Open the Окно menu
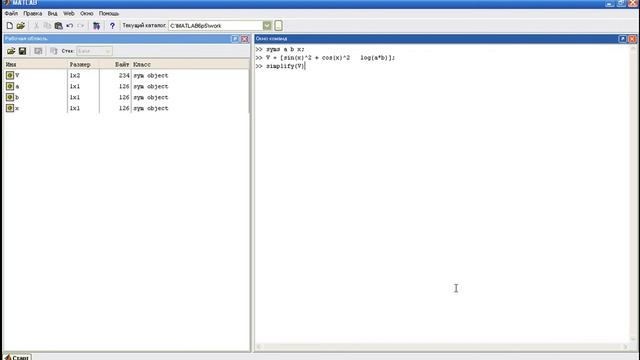 click(87, 13)
